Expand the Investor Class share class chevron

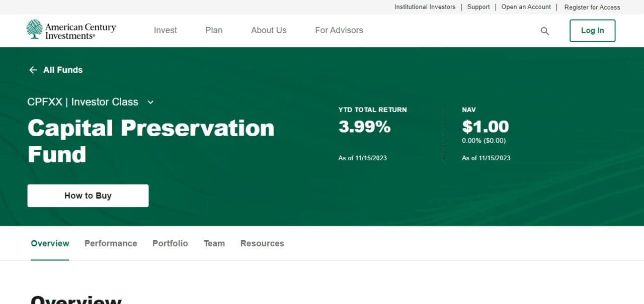[150, 102]
